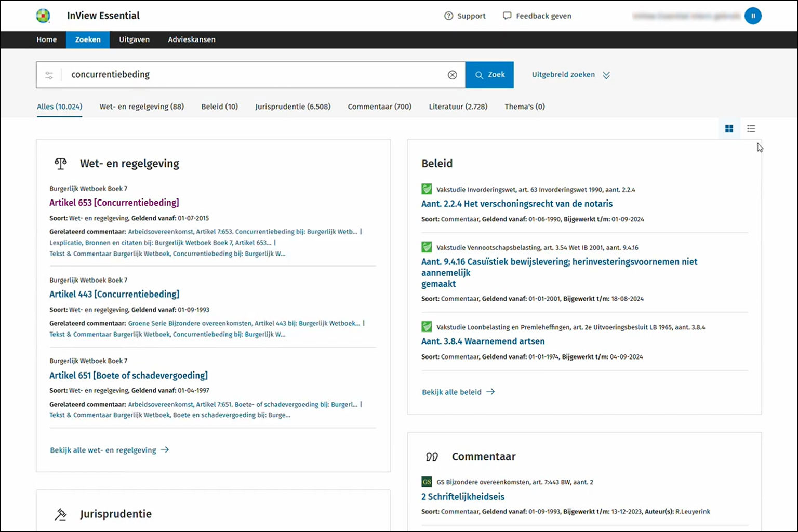798x532 pixels.
Task: Select the Alles (10.024) tab
Action: [x=59, y=107]
